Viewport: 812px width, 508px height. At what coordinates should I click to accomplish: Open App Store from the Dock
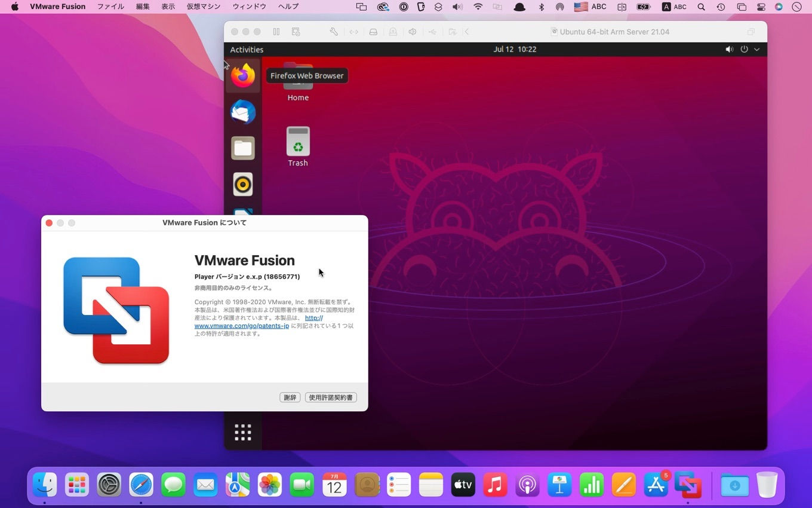coord(656,485)
